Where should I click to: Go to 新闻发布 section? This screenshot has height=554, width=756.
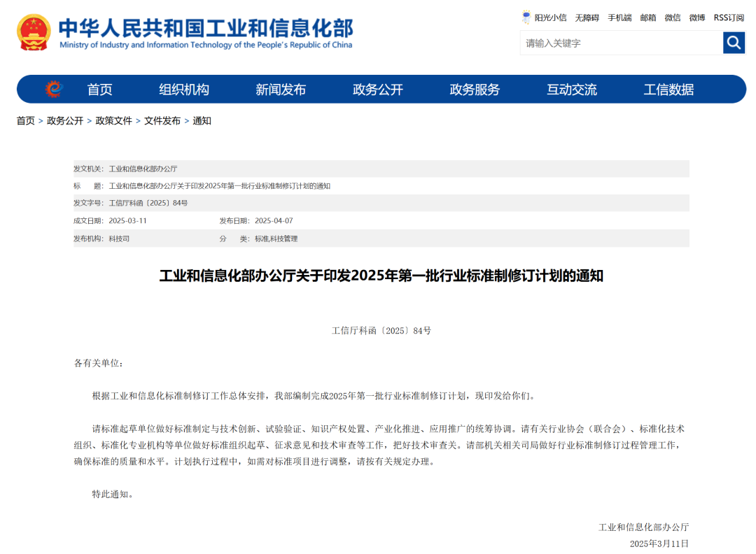281,90
